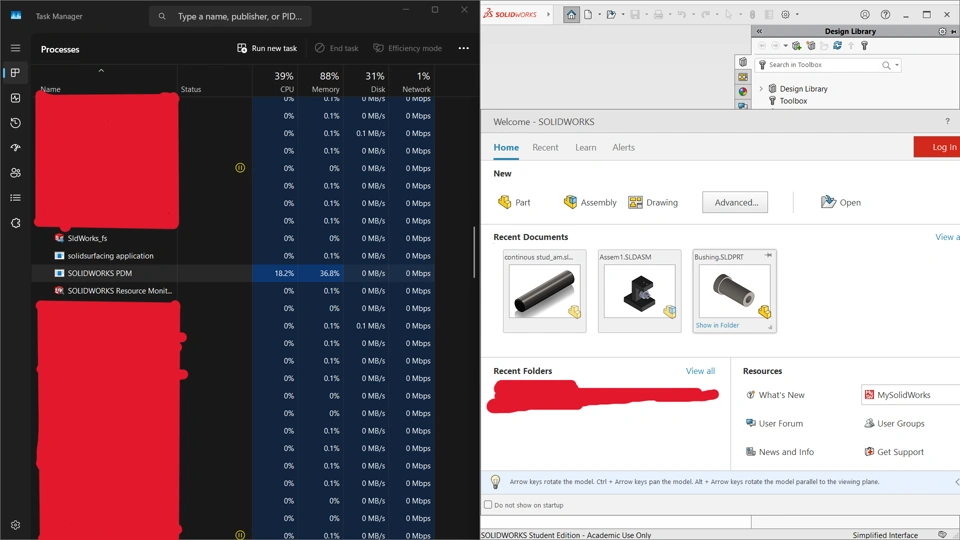Viewport: 960px width, 540px height.
Task: Click SOLIDWORKS Home toolbar icon
Action: 571,15
